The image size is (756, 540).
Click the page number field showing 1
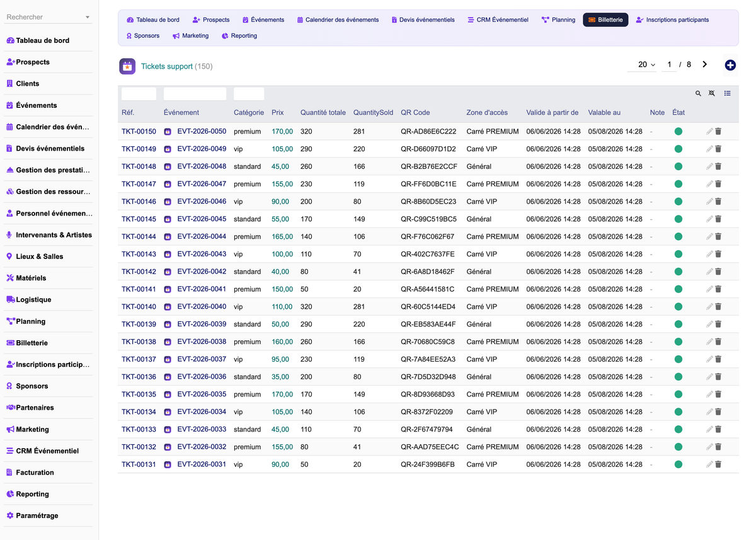tap(669, 64)
